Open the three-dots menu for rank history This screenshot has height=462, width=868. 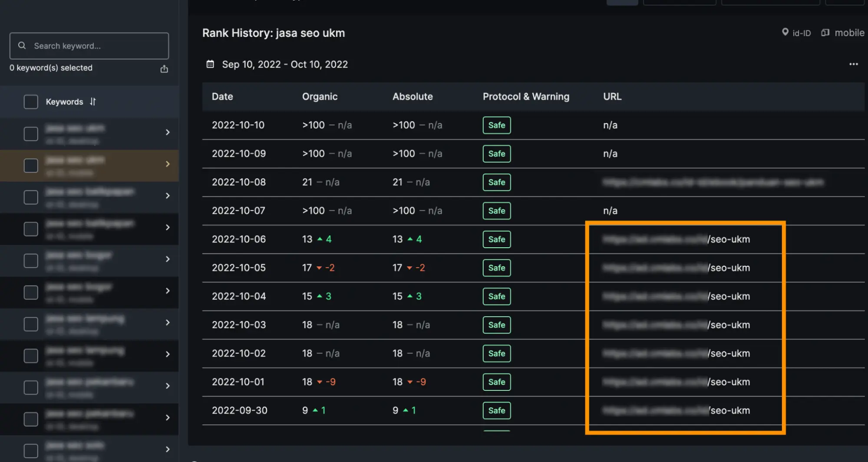853,64
